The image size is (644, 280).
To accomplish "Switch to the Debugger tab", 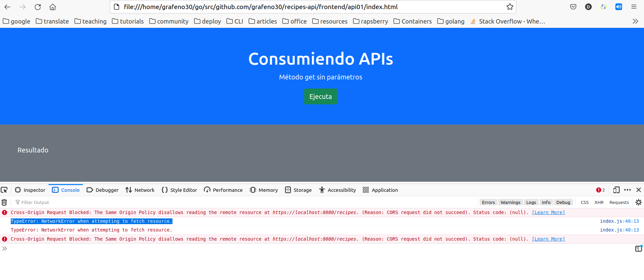I will click(102, 190).
